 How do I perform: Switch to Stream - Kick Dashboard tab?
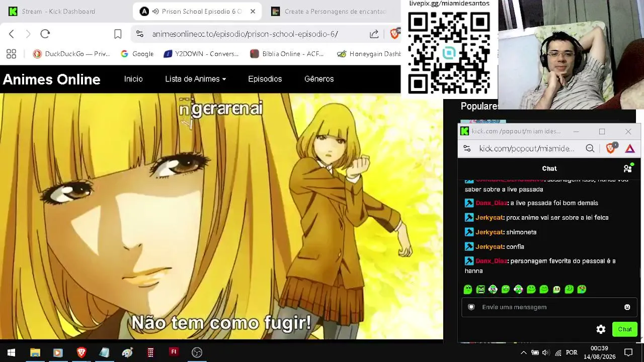pyautogui.click(x=58, y=11)
